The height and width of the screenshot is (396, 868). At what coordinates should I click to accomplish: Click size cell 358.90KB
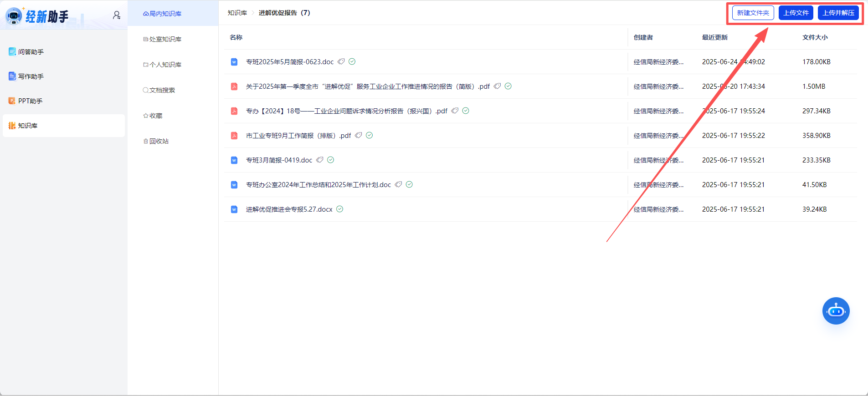click(x=817, y=136)
